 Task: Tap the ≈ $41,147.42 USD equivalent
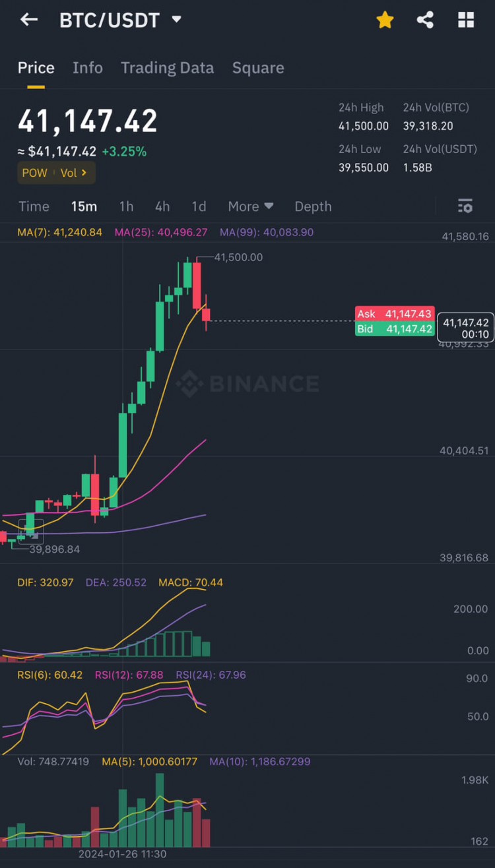pos(57,152)
